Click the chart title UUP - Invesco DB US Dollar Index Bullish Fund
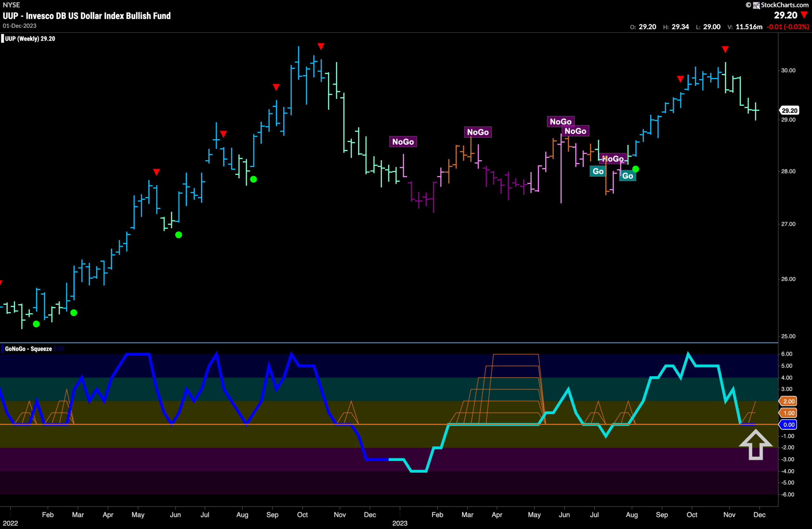This screenshot has width=812, height=529. [x=87, y=16]
